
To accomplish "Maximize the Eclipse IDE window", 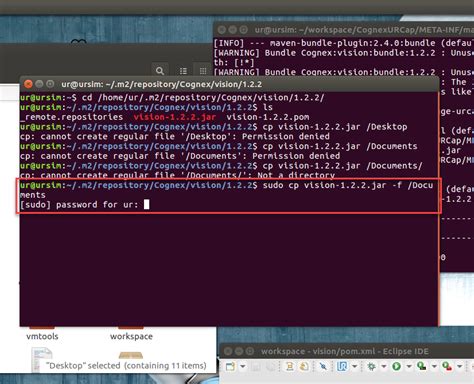I will 250,351.
